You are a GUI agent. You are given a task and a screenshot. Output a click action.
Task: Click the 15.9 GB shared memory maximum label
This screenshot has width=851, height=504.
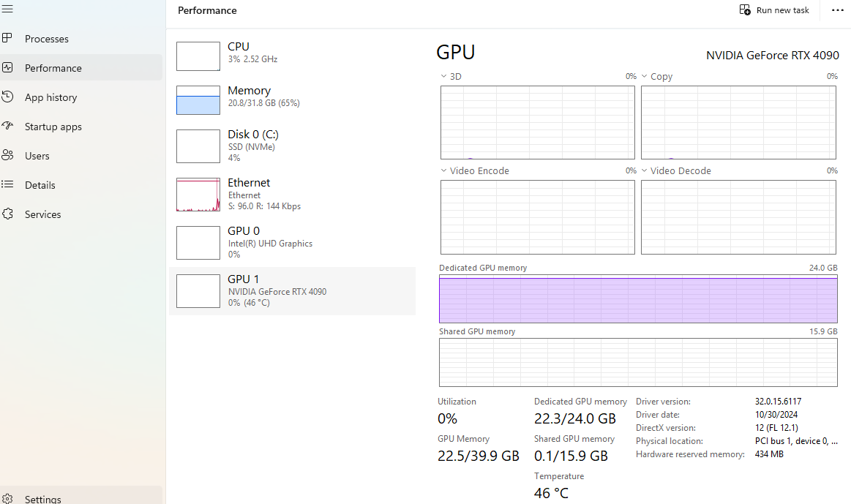[823, 331]
